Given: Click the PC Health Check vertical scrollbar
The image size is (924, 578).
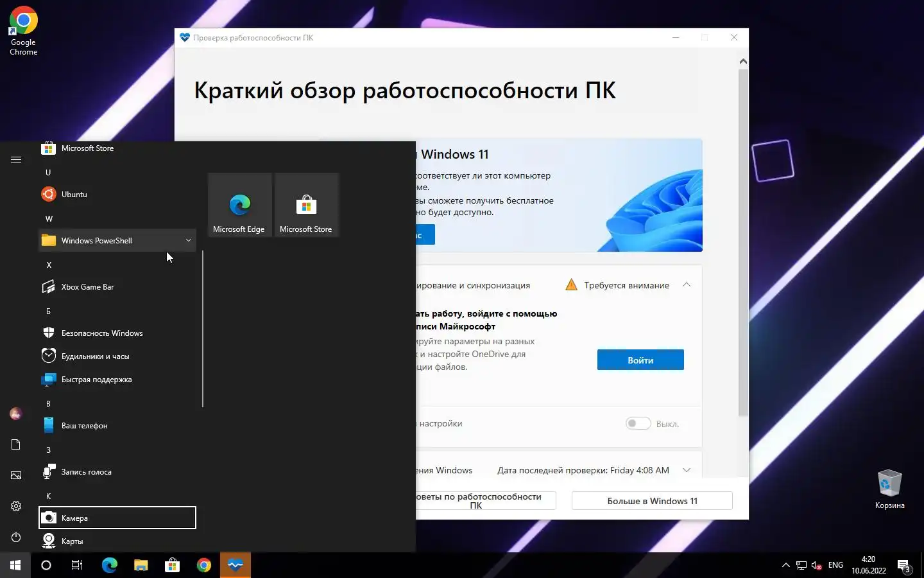Looking at the screenshot, I should click(743, 243).
